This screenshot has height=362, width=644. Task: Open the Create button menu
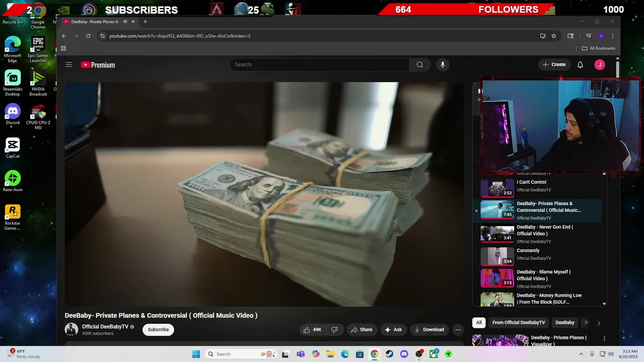[554, 64]
